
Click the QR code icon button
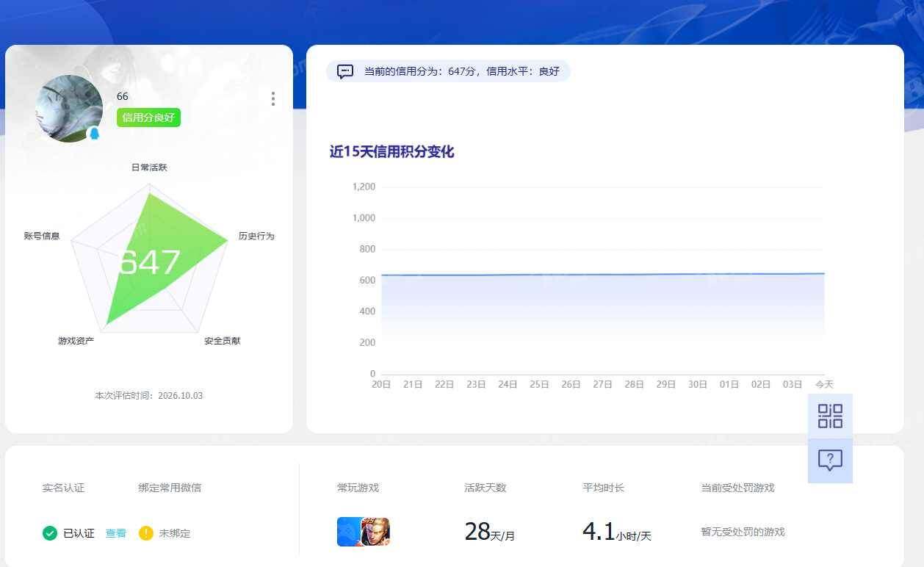point(830,416)
